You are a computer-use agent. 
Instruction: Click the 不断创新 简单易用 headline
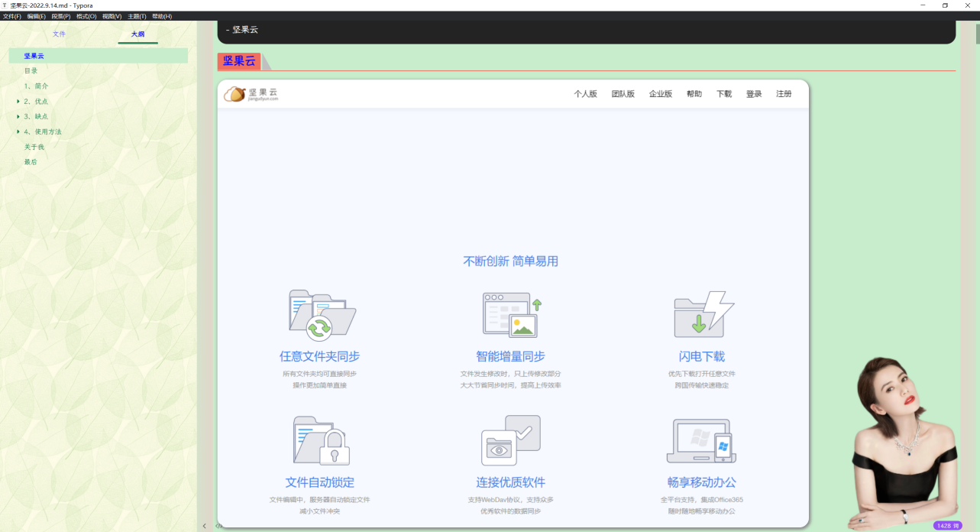click(x=511, y=261)
